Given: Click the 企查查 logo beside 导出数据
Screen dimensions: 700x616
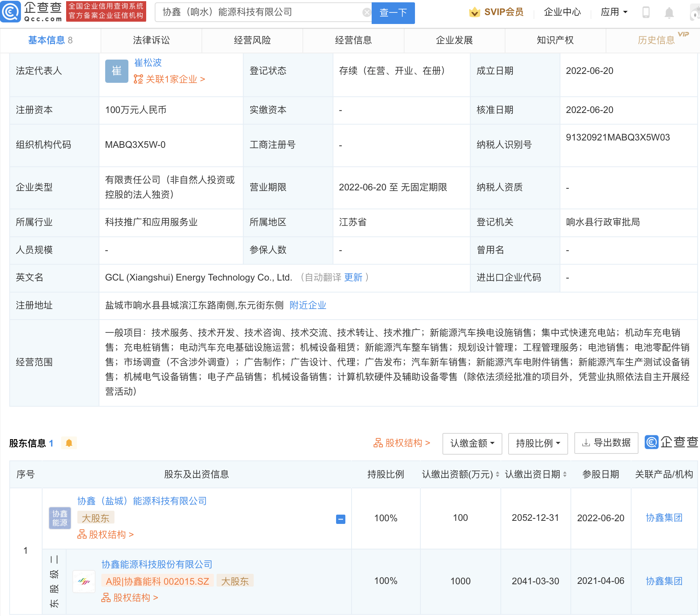Looking at the screenshot, I should (x=670, y=443).
